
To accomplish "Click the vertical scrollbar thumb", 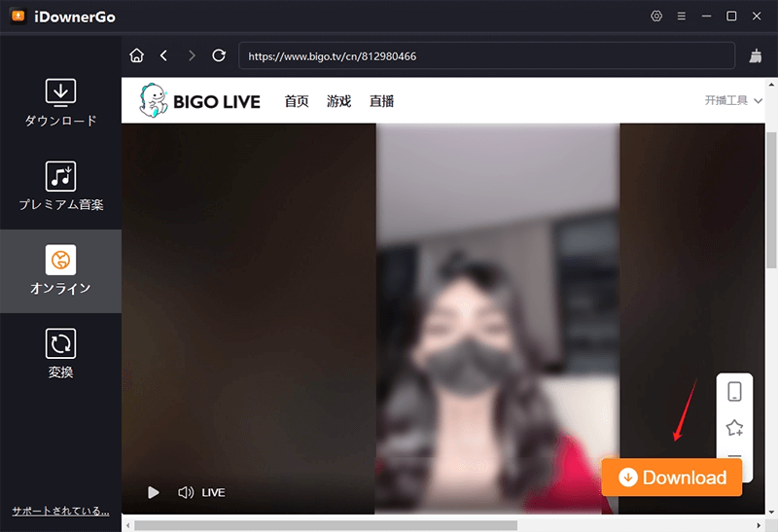I will click(771, 200).
